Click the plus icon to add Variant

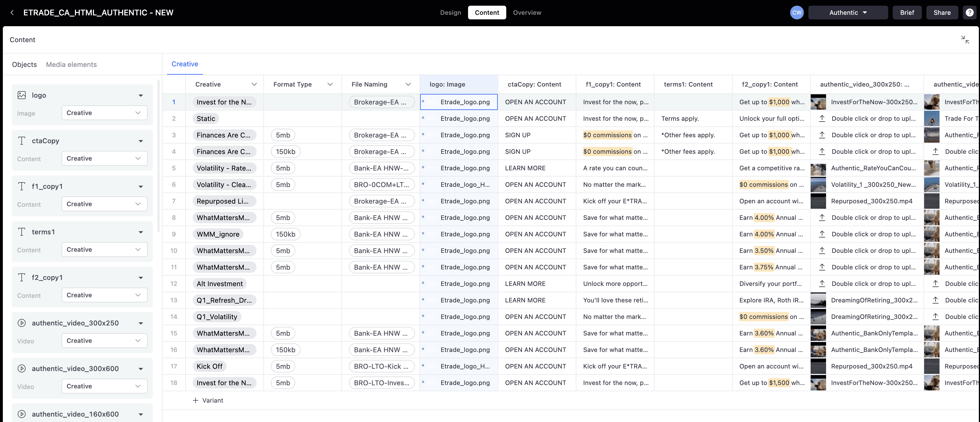[x=196, y=400]
